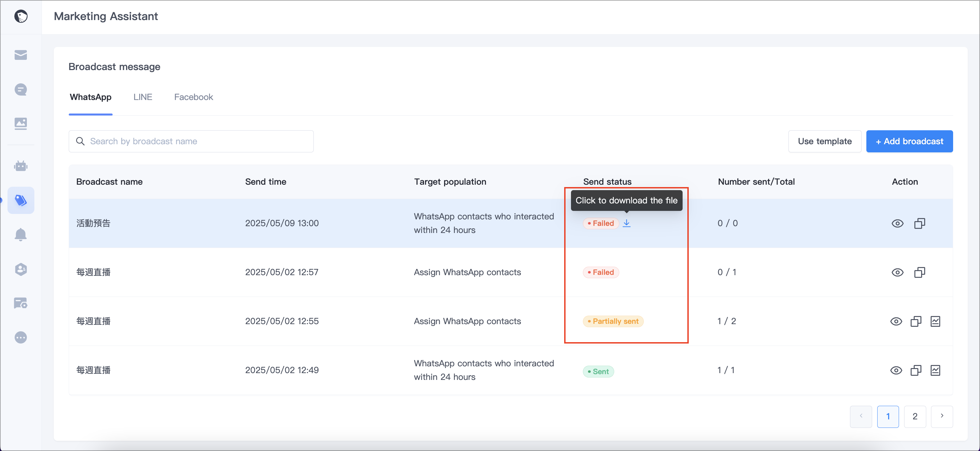Download the failed file for 活動預告
980x451 pixels.
pyautogui.click(x=626, y=223)
